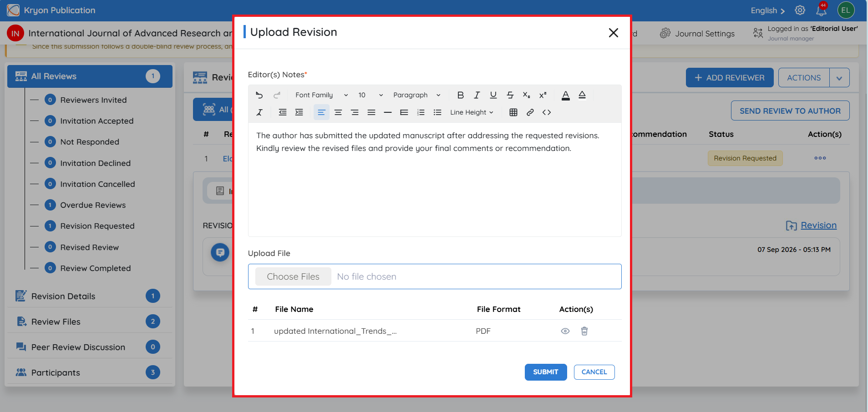
Task: Open Review Files in sidebar
Action: pyautogui.click(x=90, y=322)
